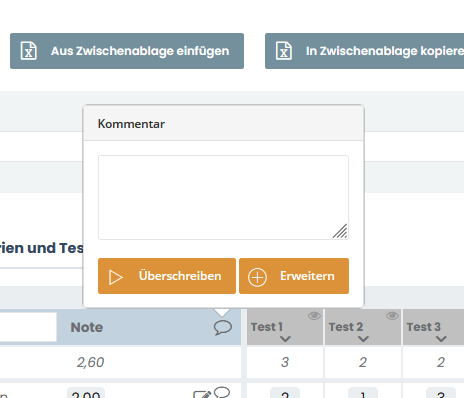Screen dimensions: 464x398
Task: Expand the Test 2 column chevron
Action: point(363,339)
